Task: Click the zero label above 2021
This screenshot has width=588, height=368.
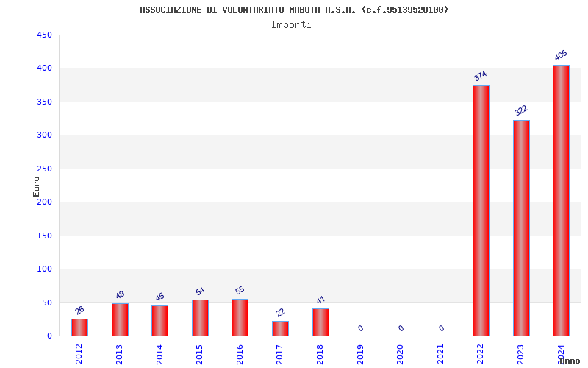Action: point(442,328)
